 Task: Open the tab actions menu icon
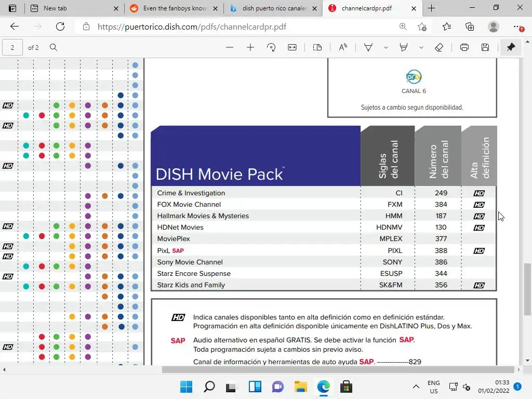click(x=12, y=8)
